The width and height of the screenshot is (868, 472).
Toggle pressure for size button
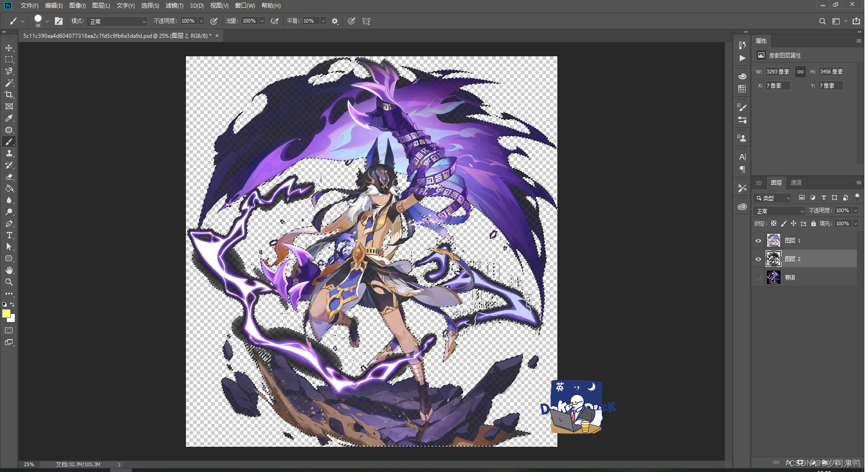tap(352, 21)
